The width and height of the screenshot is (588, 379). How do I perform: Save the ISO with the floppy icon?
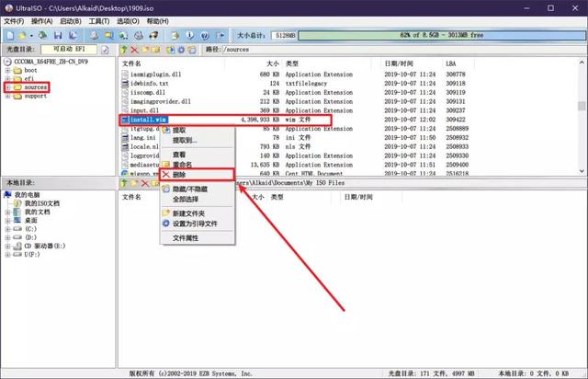pos(58,35)
